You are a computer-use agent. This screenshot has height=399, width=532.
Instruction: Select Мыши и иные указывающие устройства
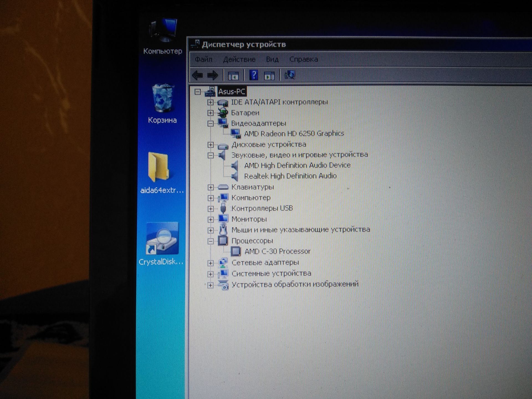[301, 229]
